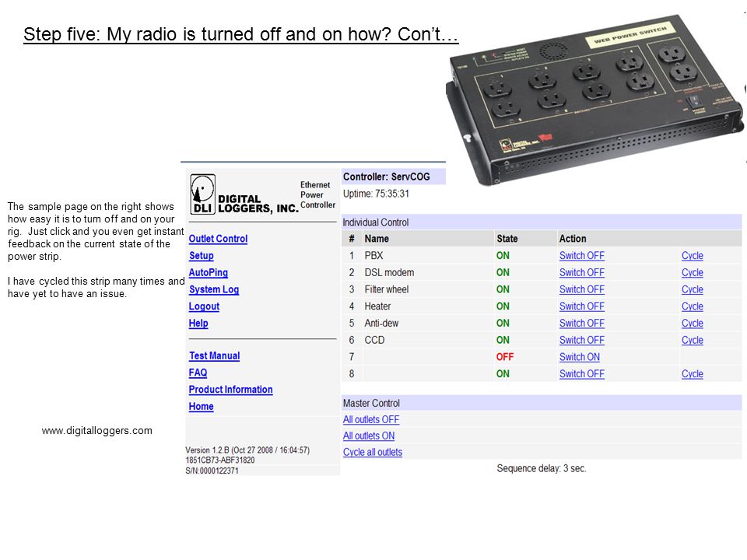
Task: Switch OFF the Filter wheel outlet
Action: [582, 289]
